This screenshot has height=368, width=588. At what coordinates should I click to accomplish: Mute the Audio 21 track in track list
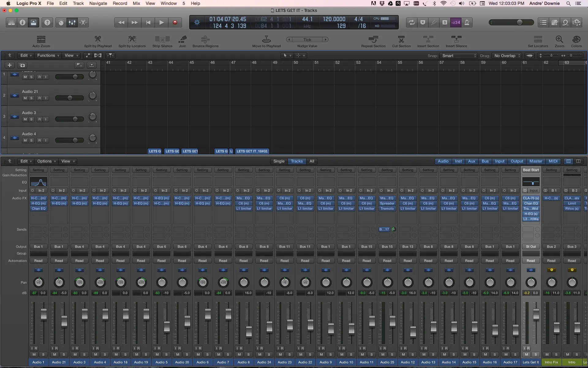point(25,98)
